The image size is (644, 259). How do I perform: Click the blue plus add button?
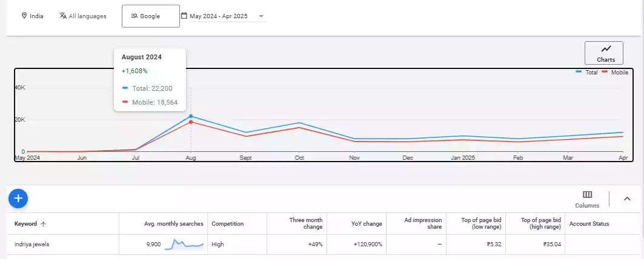(x=18, y=198)
